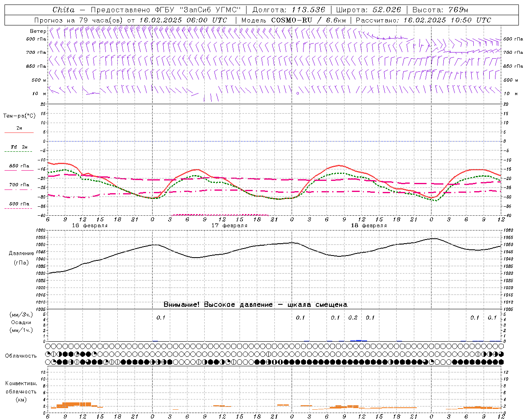Click the blue precipitation bar on 18 February

[358, 340]
